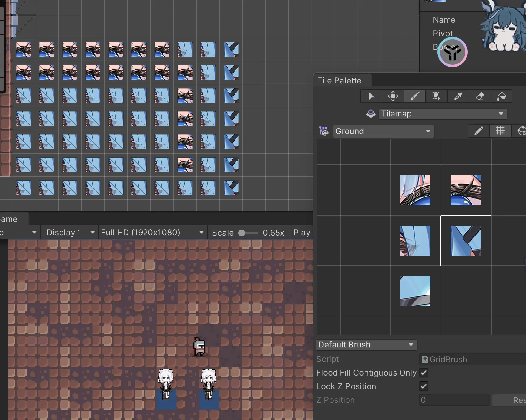Toggle the grid display in Tile Palette

[x=500, y=131]
